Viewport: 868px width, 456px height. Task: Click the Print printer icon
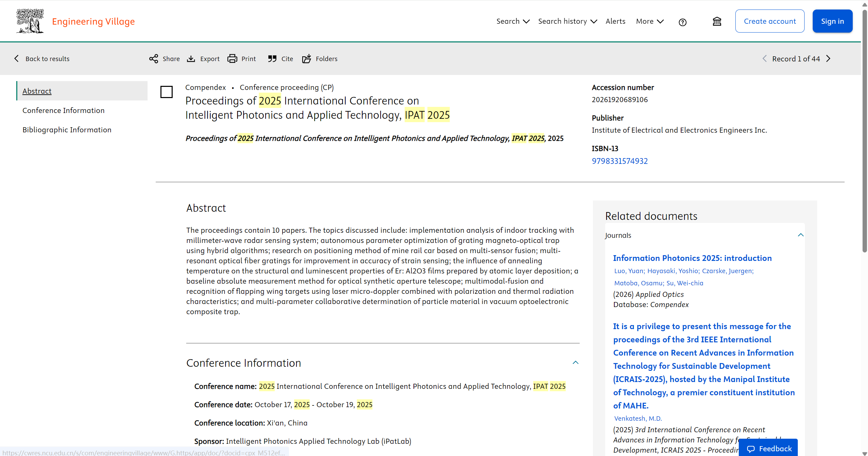click(232, 59)
